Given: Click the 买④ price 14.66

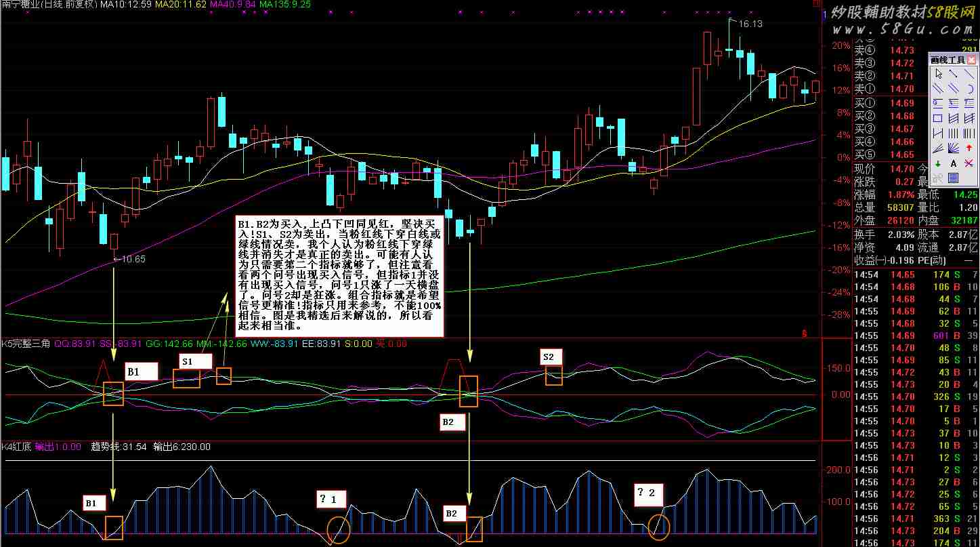Looking at the screenshot, I should click(x=902, y=142).
